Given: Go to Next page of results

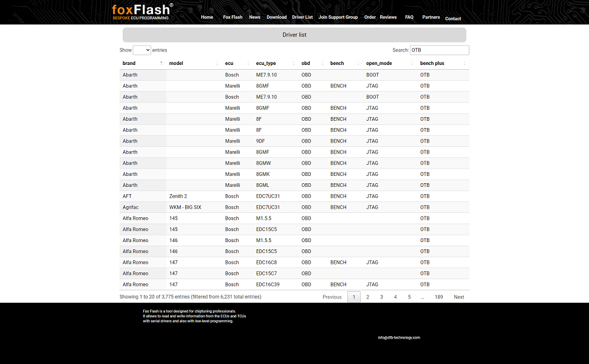Looking at the screenshot, I should [459, 297].
